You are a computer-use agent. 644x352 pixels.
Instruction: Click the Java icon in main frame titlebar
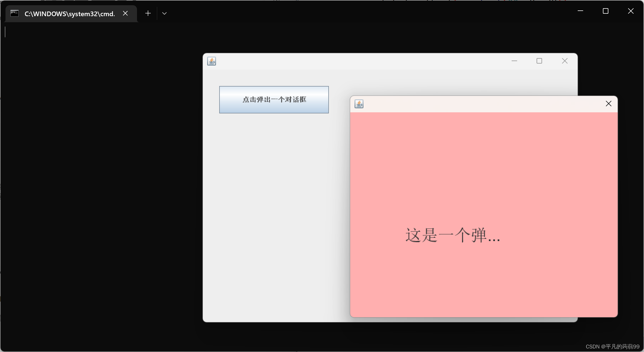coord(211,61)
